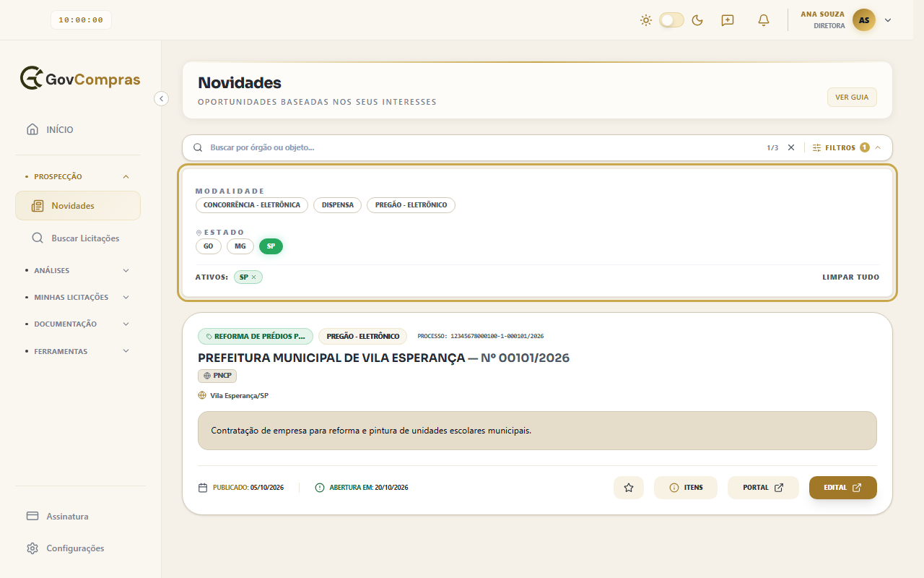924x578 pixels.
Task: Clear the search with the X icon
Action: click(x=791, y=147)
